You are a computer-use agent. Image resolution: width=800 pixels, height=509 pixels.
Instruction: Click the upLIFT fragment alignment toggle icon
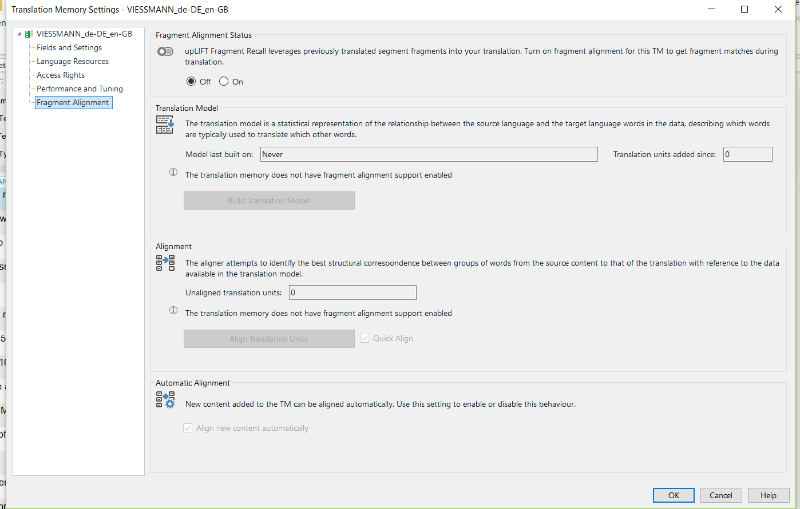[x=165, y=52]
